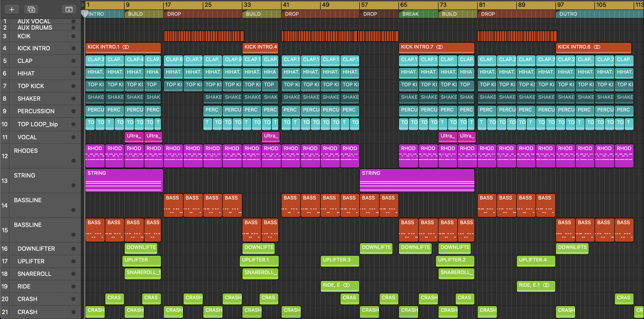Select the CRASH track 21 header
Image resolution: width=644 pixels, height=319 pixels.
click(40, 312)
